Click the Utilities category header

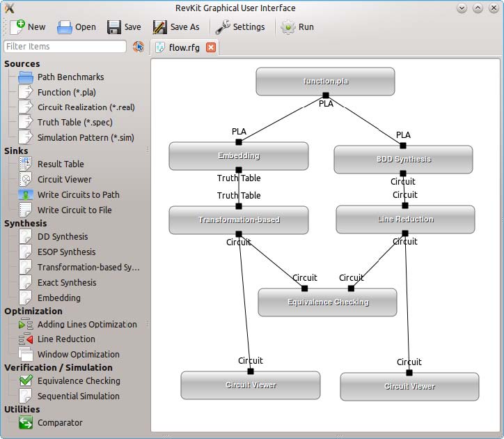(22, 410)
